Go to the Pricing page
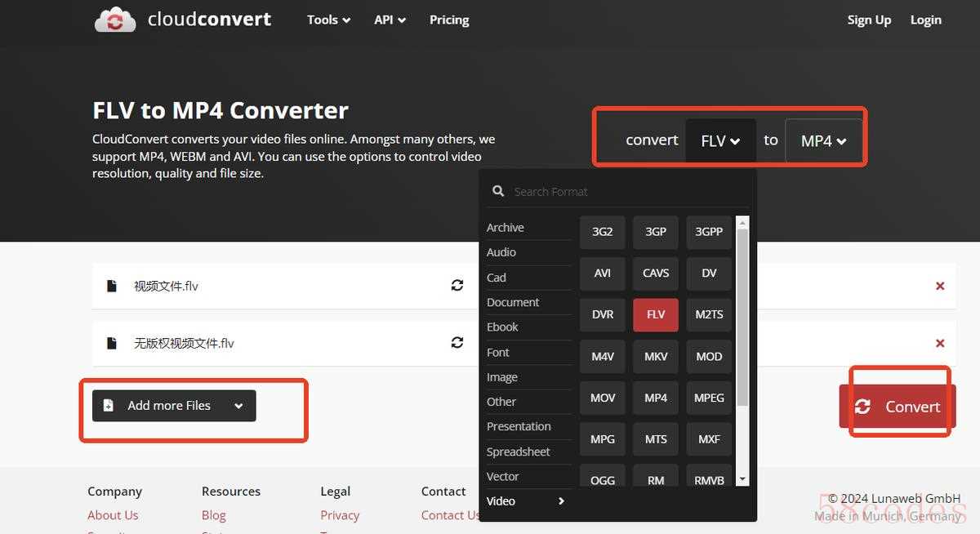 pos(449,20)
